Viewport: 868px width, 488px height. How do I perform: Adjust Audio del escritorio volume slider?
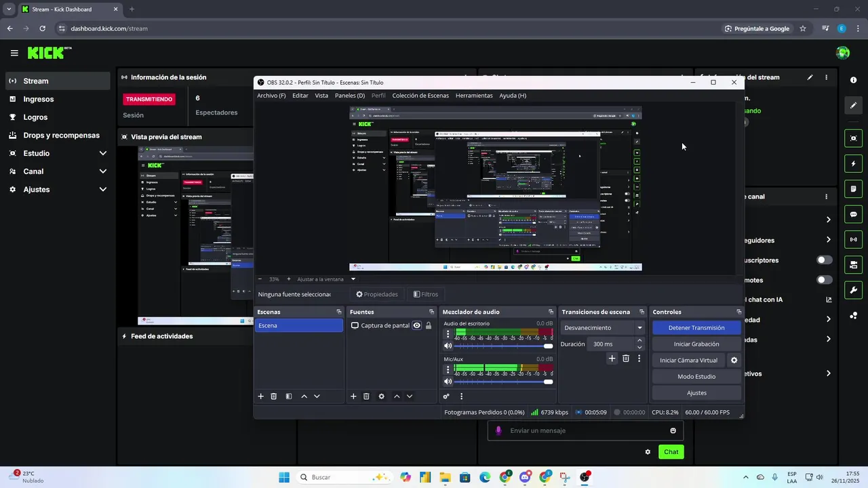pos(504,346)
